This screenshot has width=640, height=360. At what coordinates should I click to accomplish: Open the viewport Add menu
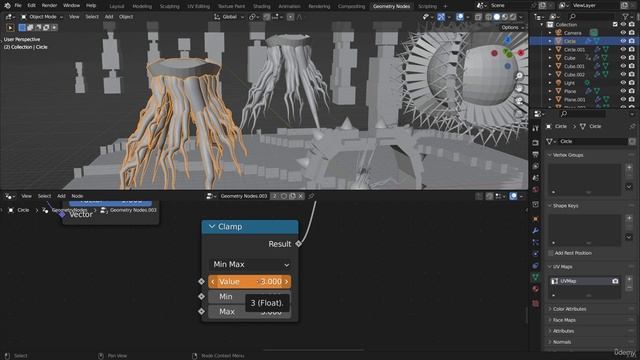click(x=109, y=17)
